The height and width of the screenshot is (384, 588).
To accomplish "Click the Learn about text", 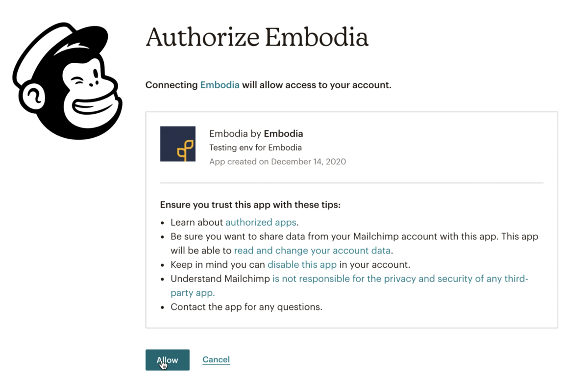I will (197, 222).
